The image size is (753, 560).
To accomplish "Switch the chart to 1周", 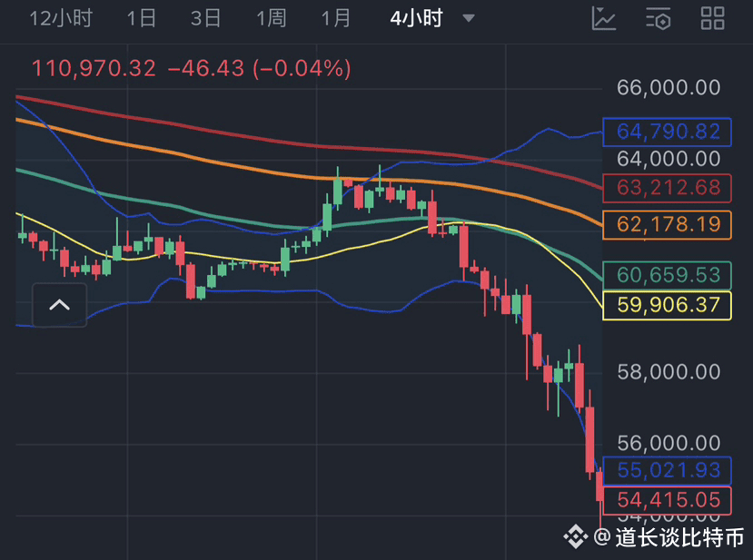I will (272, 18).
